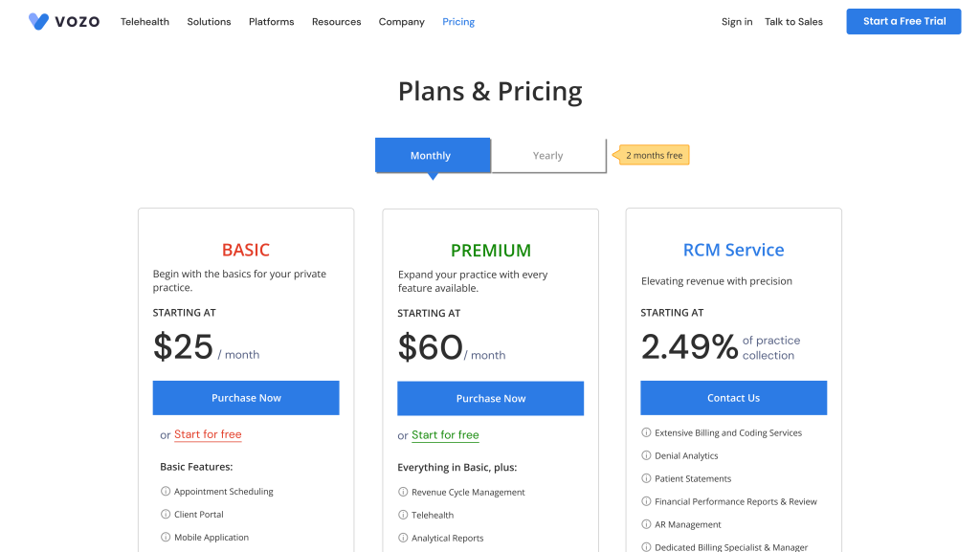Expand the Platforms navigation menu
The height and width of the screenshot is (552, 980).
point(271,22)
